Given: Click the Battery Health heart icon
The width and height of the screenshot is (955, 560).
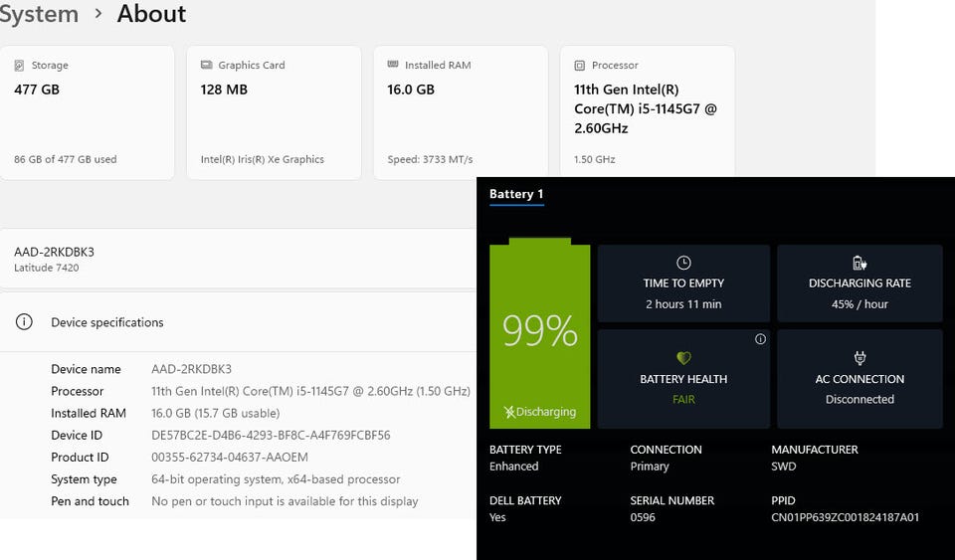Looking at the screenshot, I should click(x=683, y=358).
